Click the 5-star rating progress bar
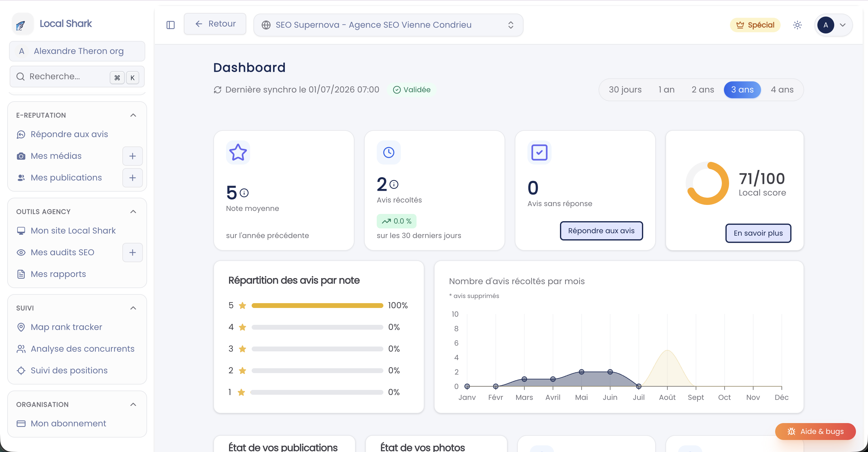 click(x=317, y=306)
